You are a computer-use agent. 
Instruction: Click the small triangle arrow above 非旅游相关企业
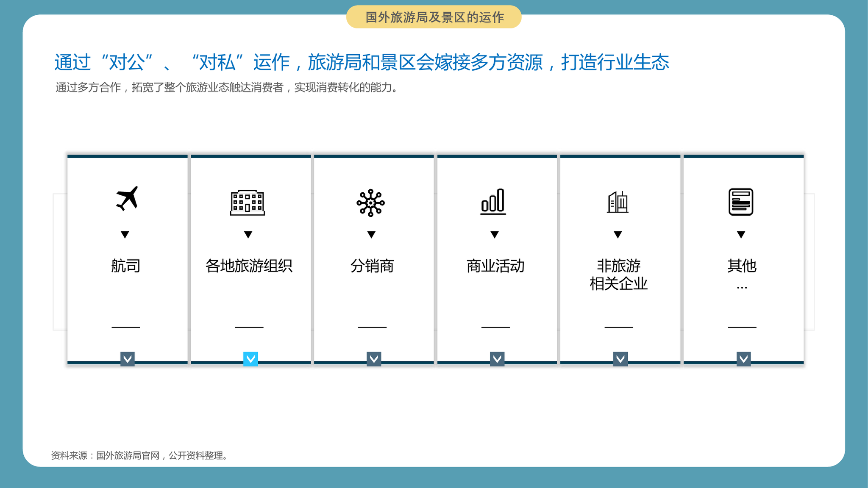point(618,235)
